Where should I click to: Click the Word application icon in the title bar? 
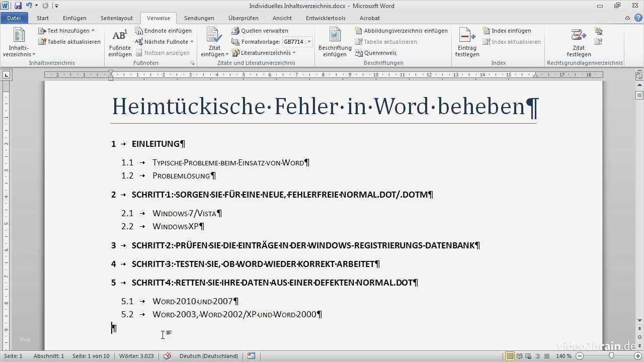click(5, 6)
